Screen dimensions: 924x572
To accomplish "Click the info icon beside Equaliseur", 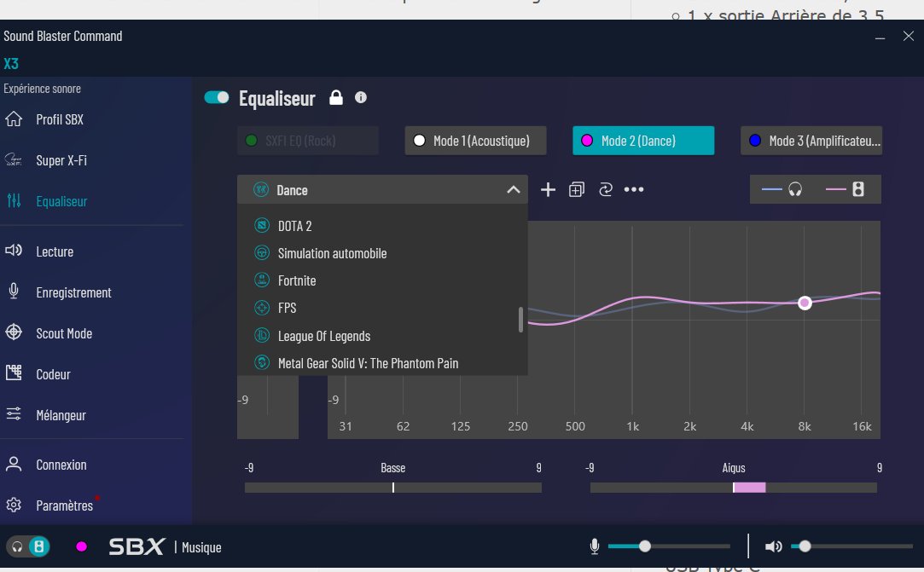I will point(361,98).
